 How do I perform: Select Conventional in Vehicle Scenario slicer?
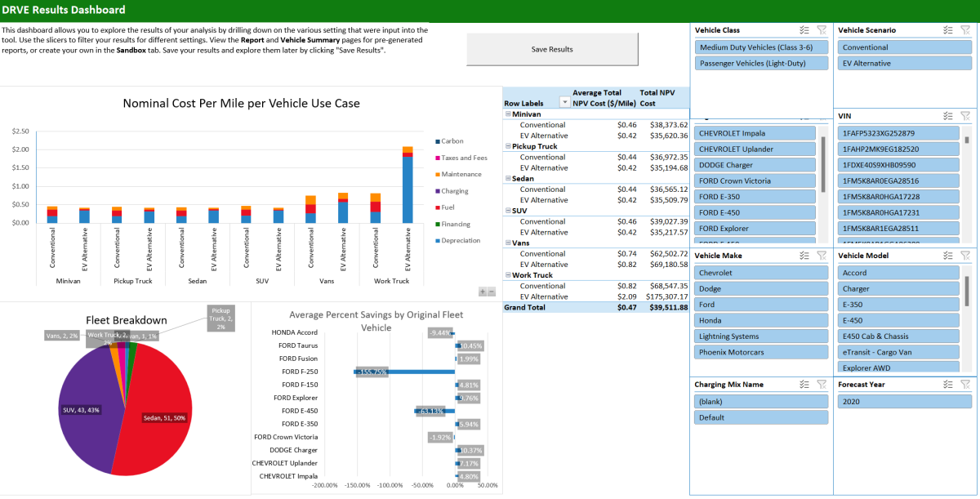click(x=905, y=47)
